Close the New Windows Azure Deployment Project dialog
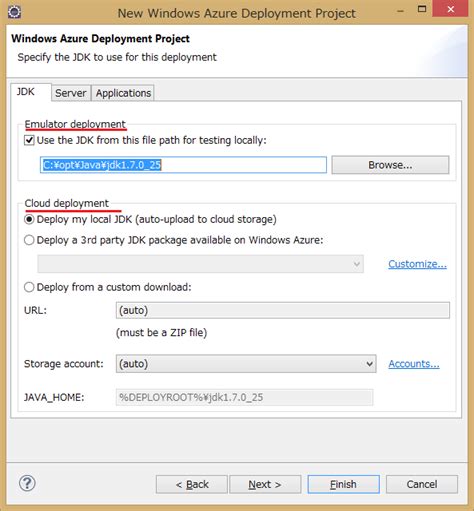Image resolution: width=474 pixels, height=511 pixels. [x=451, y=9]
